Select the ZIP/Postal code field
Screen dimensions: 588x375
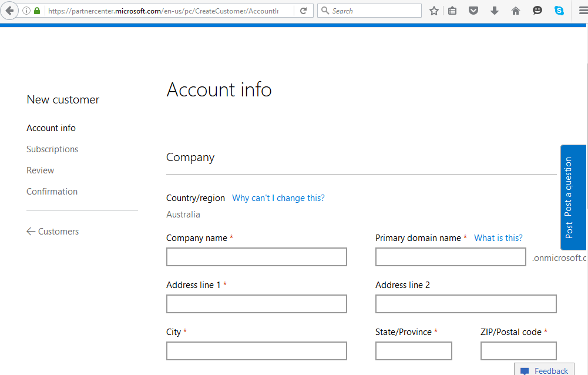coord(518,350)
